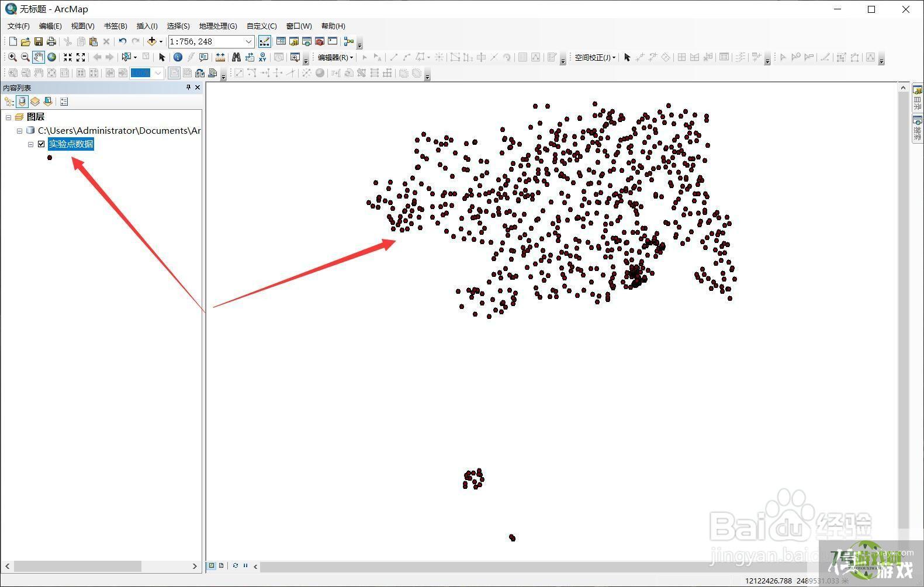Image resolution: width=924 pixels, height=587 pixels.
Task: Click Fixed Zoom In arrows
Action: (68, 57)
